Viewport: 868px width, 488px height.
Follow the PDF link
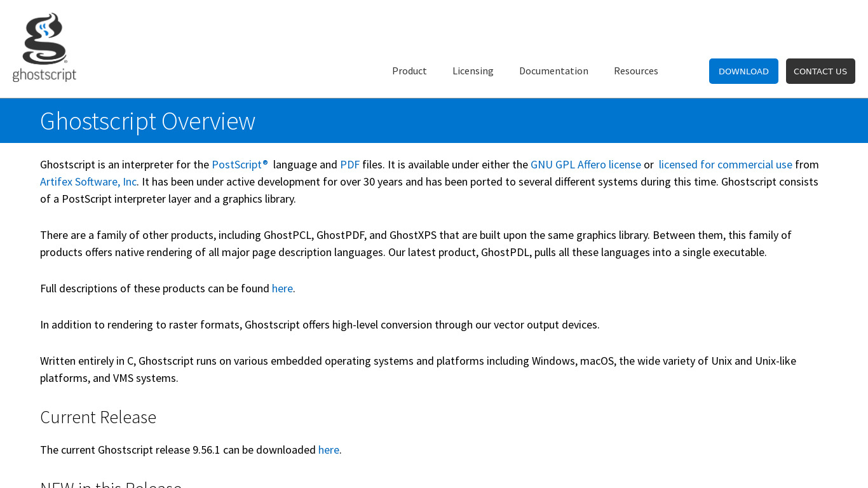click(x=350, y=165)
